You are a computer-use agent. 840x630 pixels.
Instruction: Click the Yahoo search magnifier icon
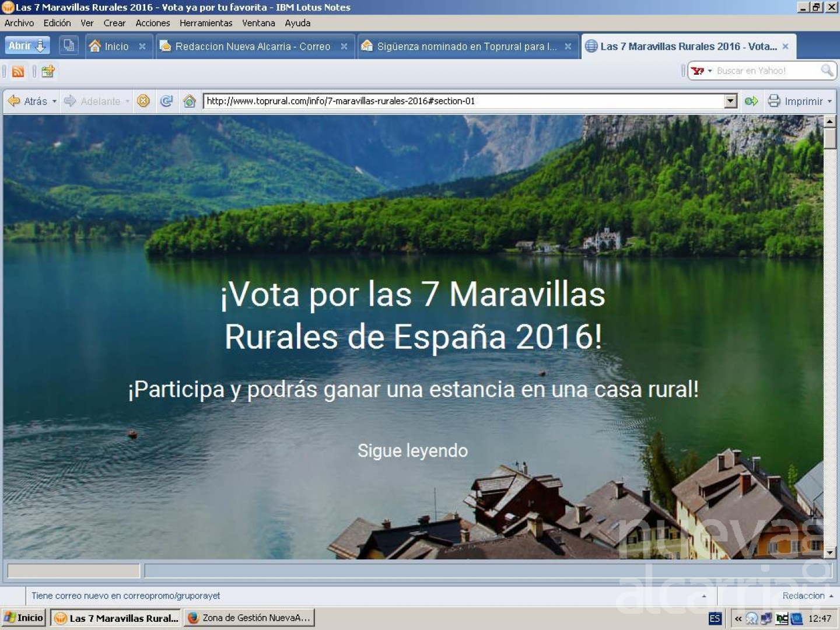click(827, 71)
